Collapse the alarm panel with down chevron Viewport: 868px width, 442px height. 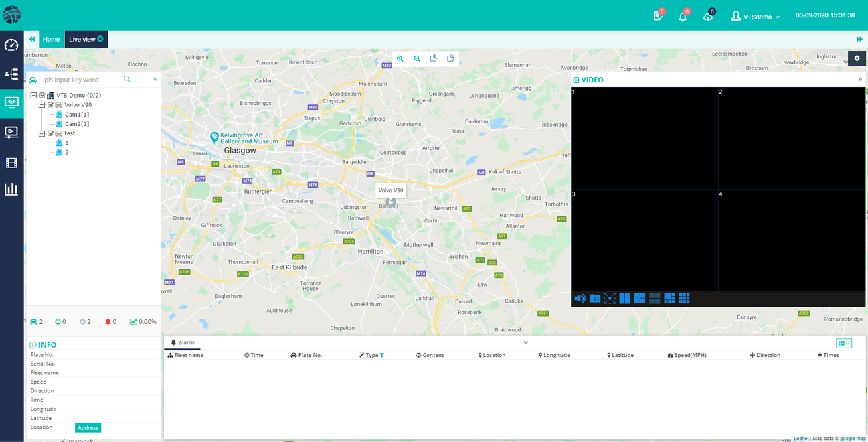pos(525,342)
